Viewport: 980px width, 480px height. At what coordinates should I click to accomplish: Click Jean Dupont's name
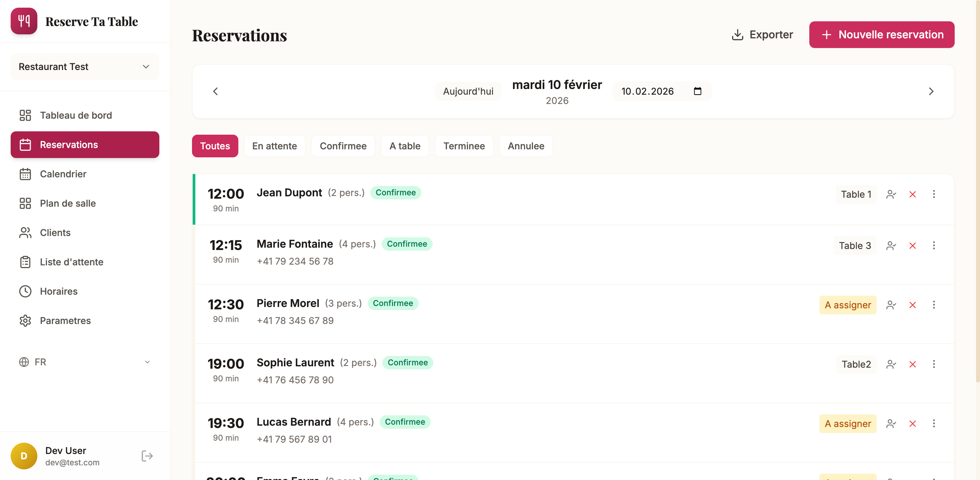click(289, 193)
